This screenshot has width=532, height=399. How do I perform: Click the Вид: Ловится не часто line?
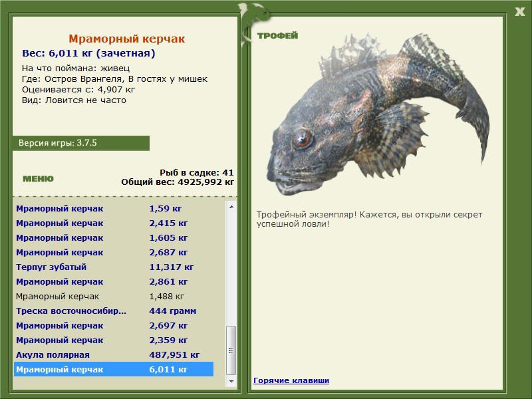pyautogui.click(x=74, y=100)
